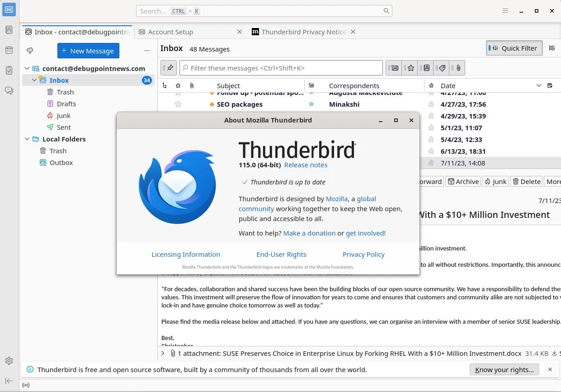Open the Release notes link
Screen dimensions: 561x392
point(306,165)
